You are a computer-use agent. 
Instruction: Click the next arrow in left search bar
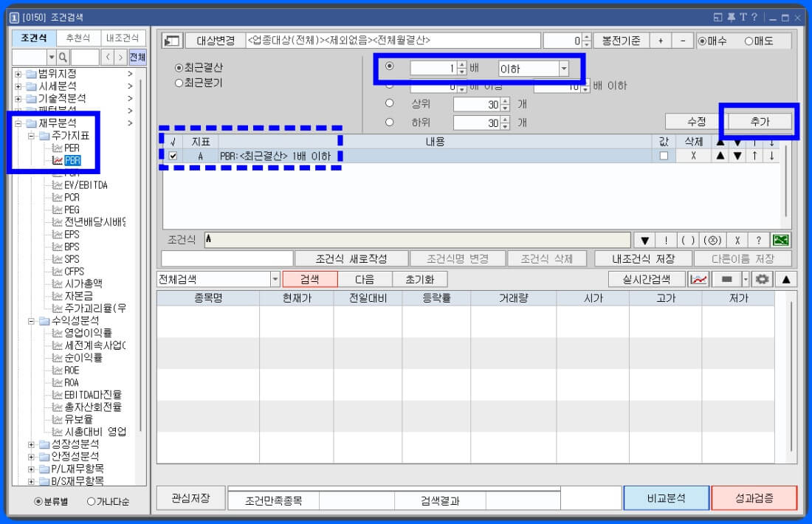(120, 57)
